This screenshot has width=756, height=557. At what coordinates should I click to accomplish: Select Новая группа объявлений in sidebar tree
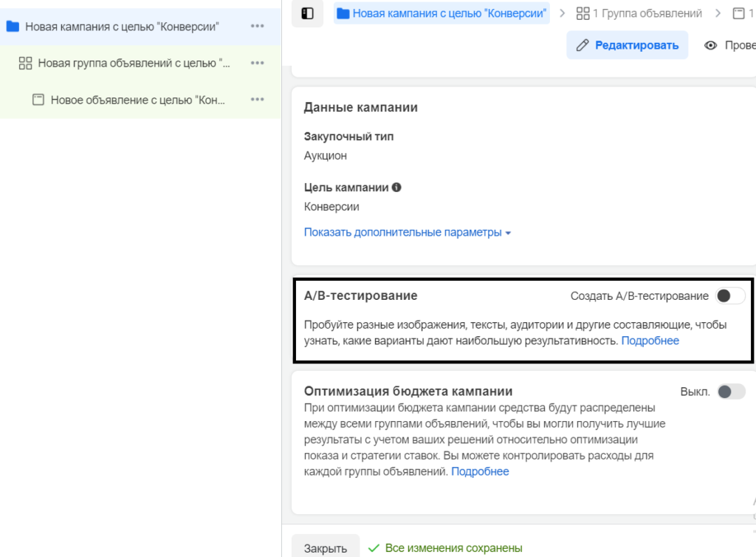tap(134, 64)
